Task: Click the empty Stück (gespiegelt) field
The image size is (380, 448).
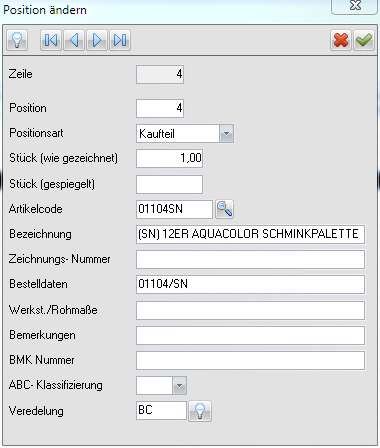Action: (169, 184)
